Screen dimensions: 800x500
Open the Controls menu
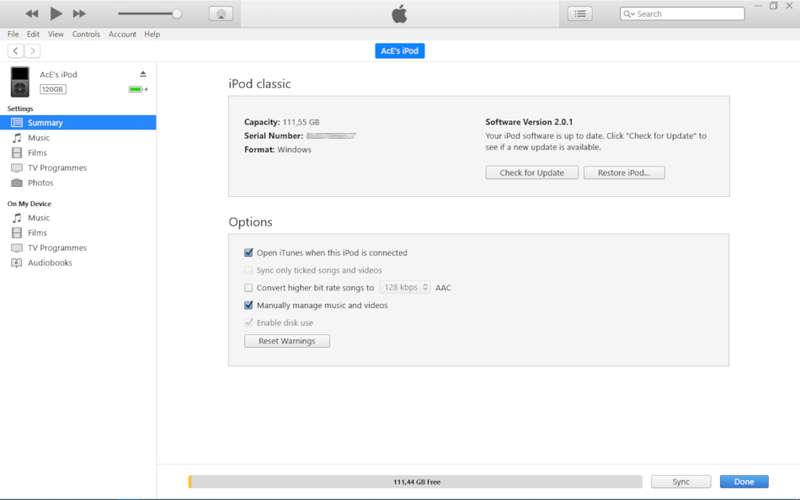pyautogui.click(x=86, y=34)
